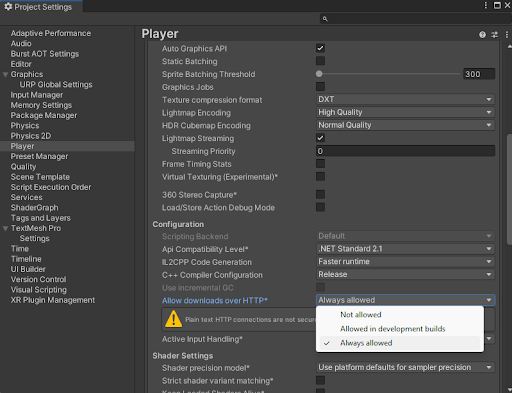Open TextMesh Pro Settings child item
The width and height of the screenshot is (512, 393).
point(34,239)
